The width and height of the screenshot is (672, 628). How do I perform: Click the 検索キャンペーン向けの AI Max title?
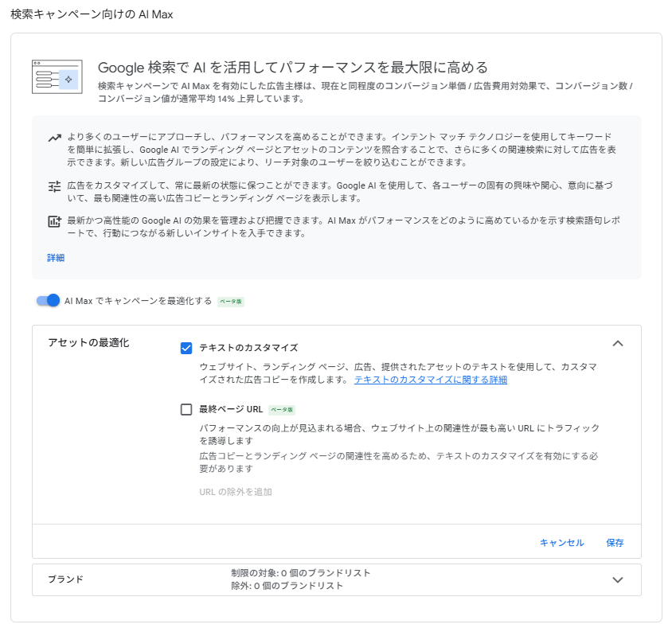92,14
